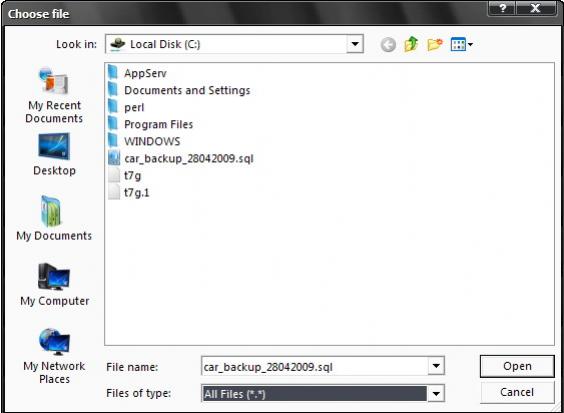Open My Recent Documents shortcut
The image size is (564, 413).
[54, 95]
